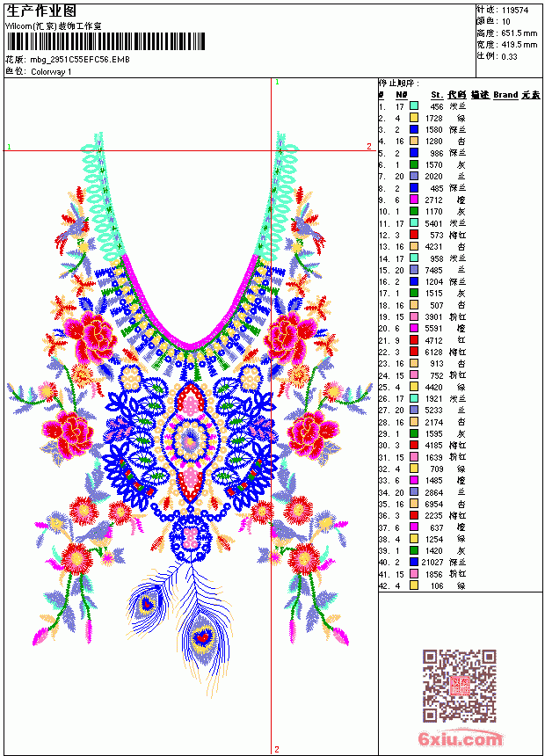Click the color count value '10'

[506, 22]
